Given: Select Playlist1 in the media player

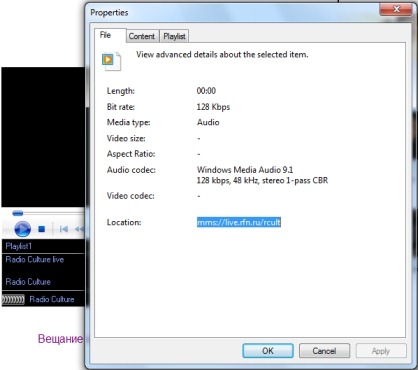Looking at the screenshot, I should 19,246.
